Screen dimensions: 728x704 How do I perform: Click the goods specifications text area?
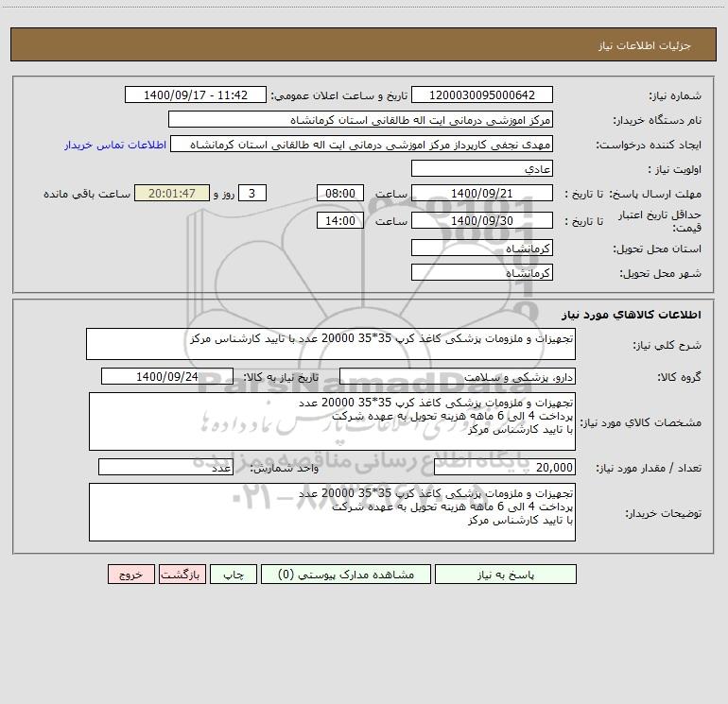click(332, 421)
